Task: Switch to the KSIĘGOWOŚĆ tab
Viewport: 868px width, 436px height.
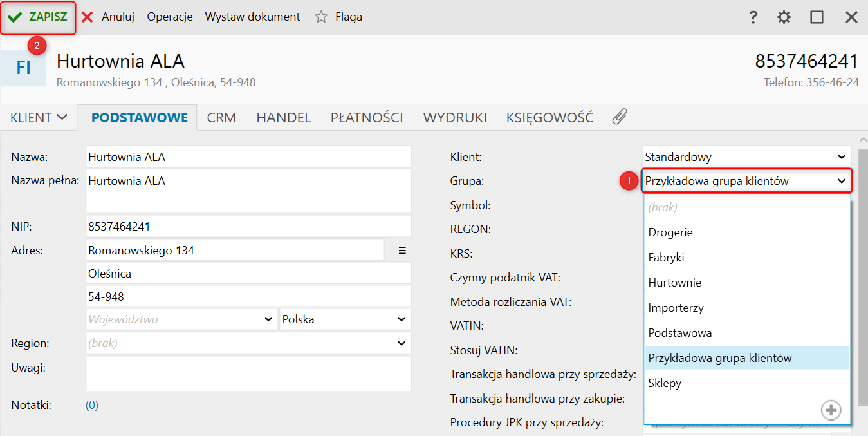Action: pos(549,118)
